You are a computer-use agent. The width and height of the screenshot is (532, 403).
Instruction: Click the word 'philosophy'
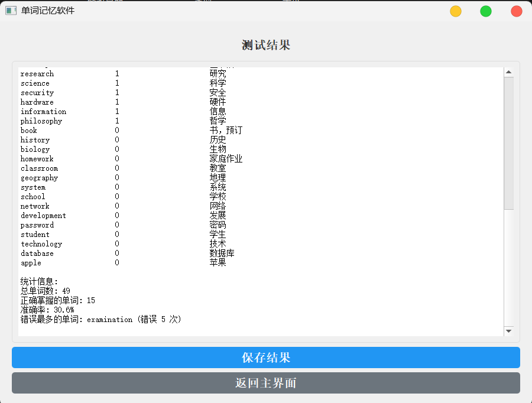tap(41, 121)
